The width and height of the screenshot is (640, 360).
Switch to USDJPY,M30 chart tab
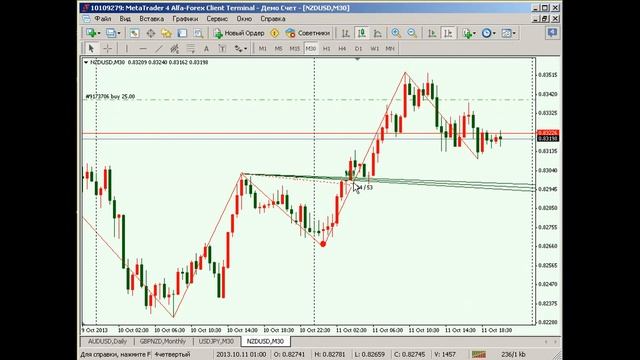(216, 341)
